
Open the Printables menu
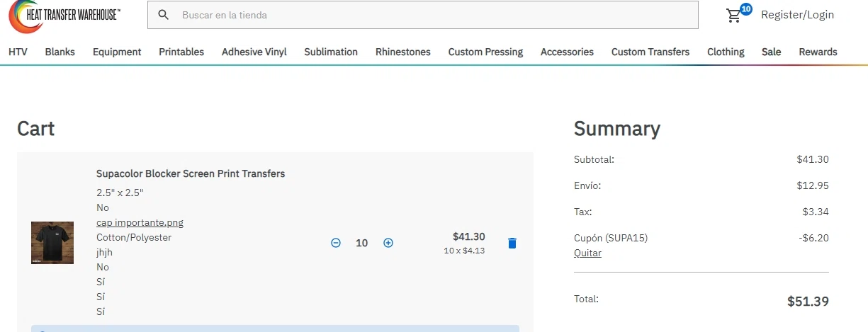coord(181,52)
